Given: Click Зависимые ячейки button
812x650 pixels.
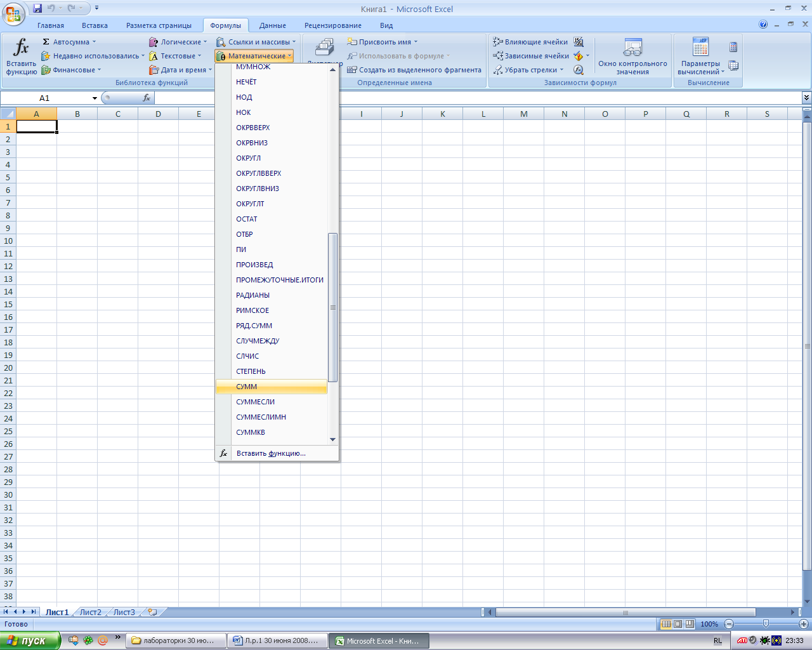Looking at the screenshot, I should [x=531, y=56].
